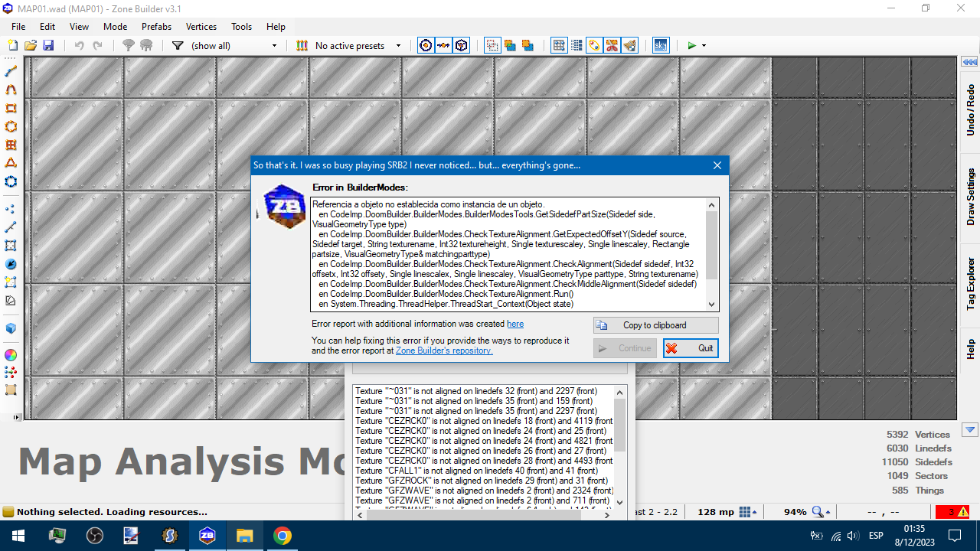Open the error report 'here' link
The image size is (980, 551).
[x=515, y=324]
